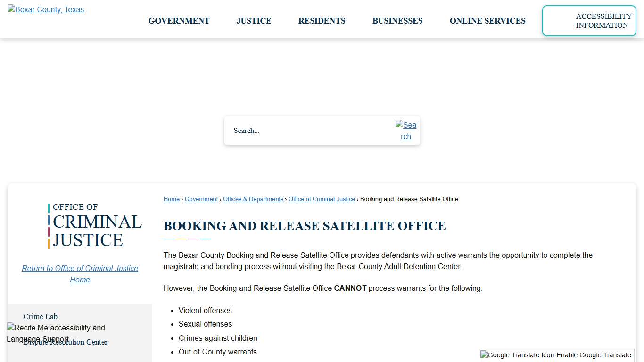Screen dimensions: 644x362
Task: Open Office of Criminal Justice breadcrumb link
Action: coord(322,199)
